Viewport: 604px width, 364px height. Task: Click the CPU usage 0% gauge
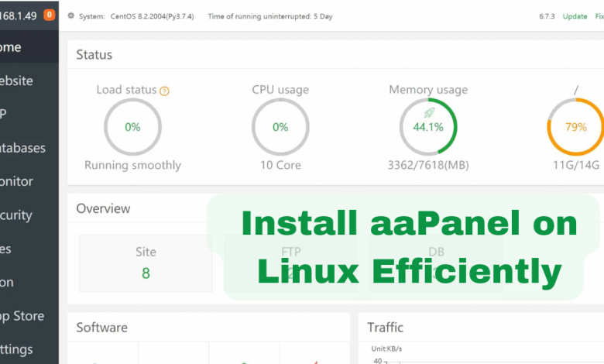(280, 127)
